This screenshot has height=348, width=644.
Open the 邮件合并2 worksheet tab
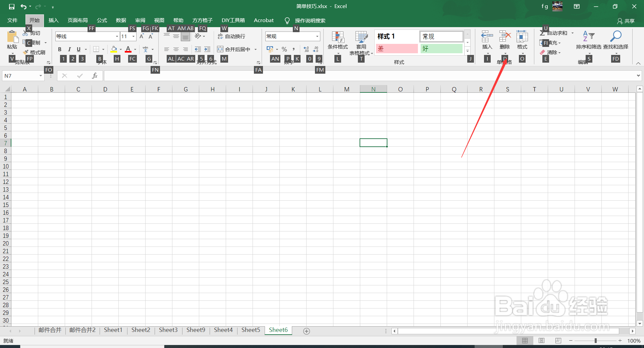pos(83,330)
